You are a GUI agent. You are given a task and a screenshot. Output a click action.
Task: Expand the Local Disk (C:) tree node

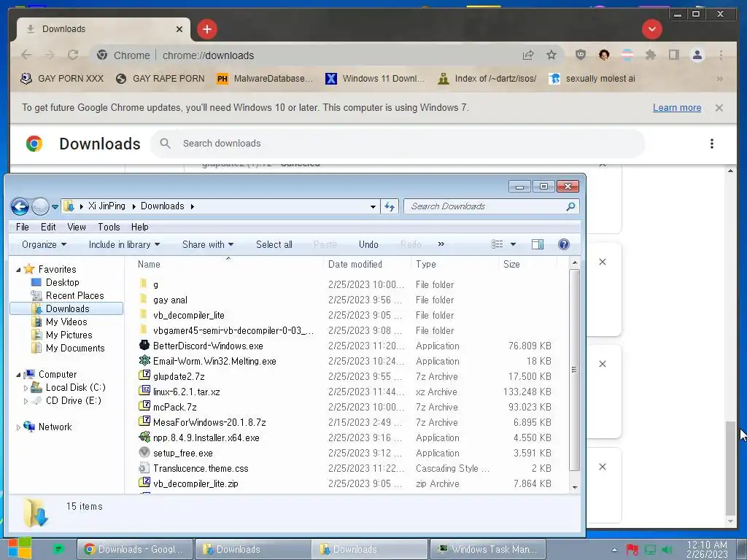[26, 388]
